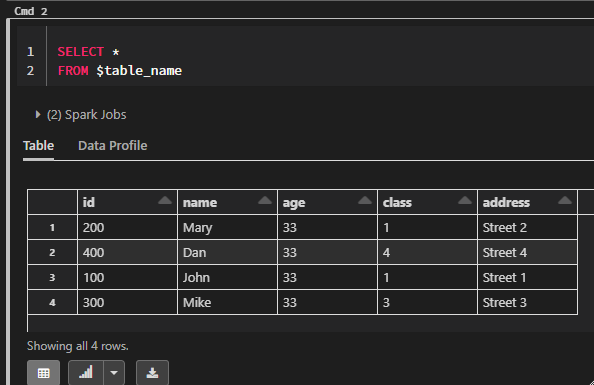Open the Data Profile tab

113,146
